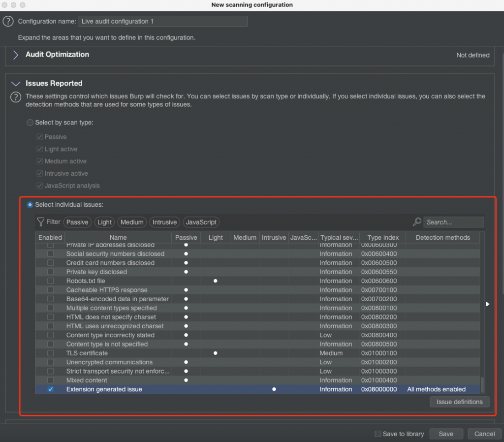The image size is (504, 442).
Task: Sort by Detection methods column header
Action: (442, 238)
